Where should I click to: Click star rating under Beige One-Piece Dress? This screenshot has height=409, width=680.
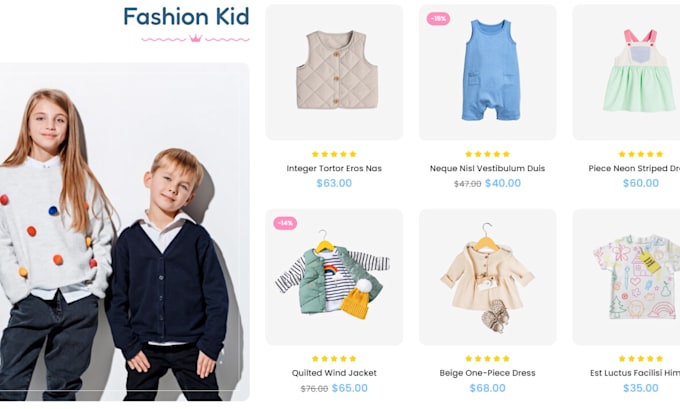[487, 359]
